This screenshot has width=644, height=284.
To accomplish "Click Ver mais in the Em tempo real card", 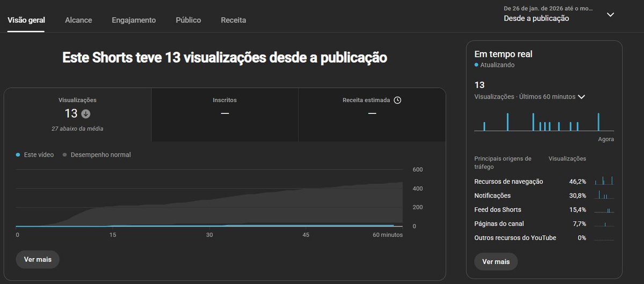I will pyautogui.click(x=496, y=261).
